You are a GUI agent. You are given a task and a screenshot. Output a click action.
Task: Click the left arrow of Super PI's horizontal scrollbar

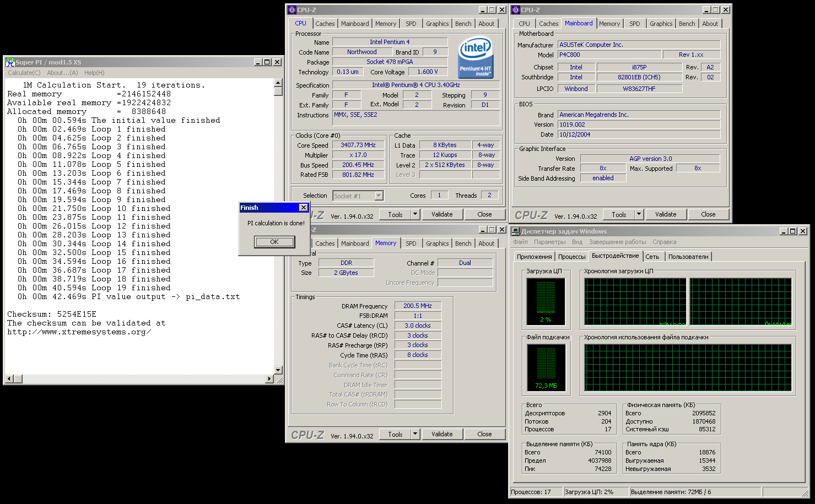pos(9,379)
